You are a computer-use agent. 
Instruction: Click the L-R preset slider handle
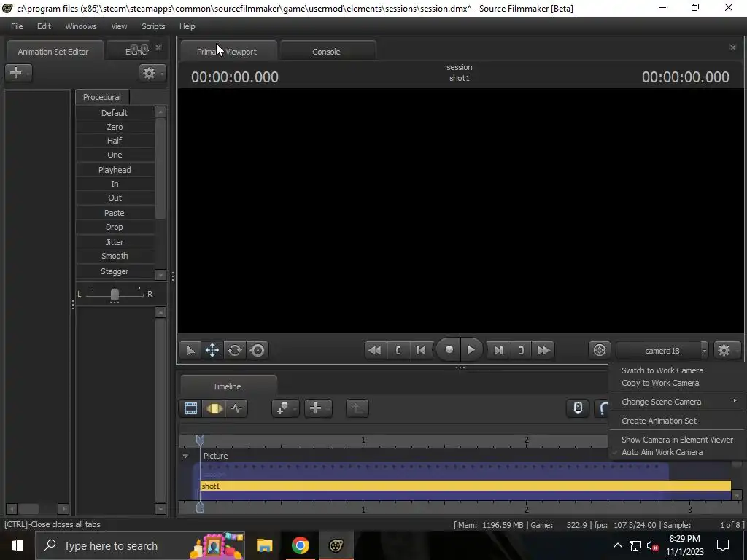[115, 295]
